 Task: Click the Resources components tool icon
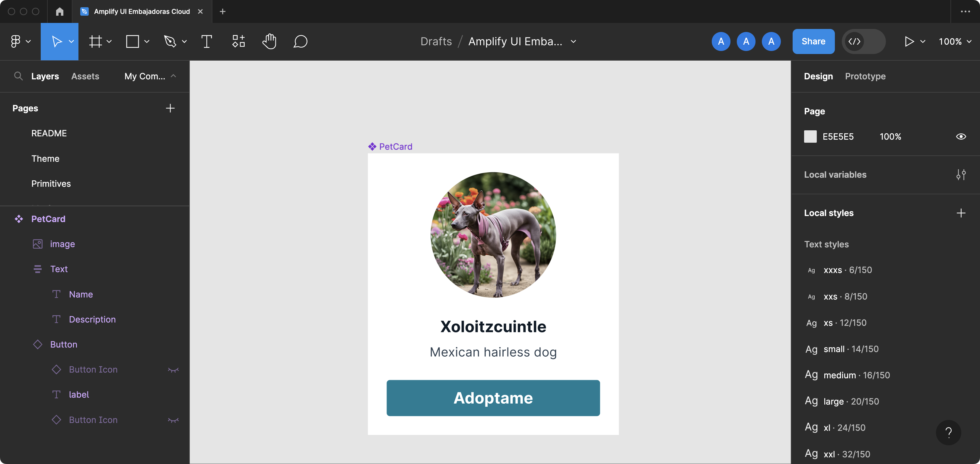239,41
